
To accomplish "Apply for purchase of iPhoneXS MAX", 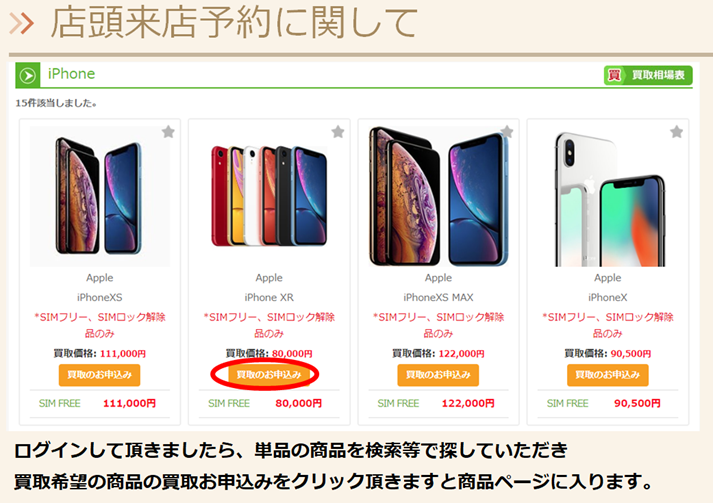I will [438, 375].
